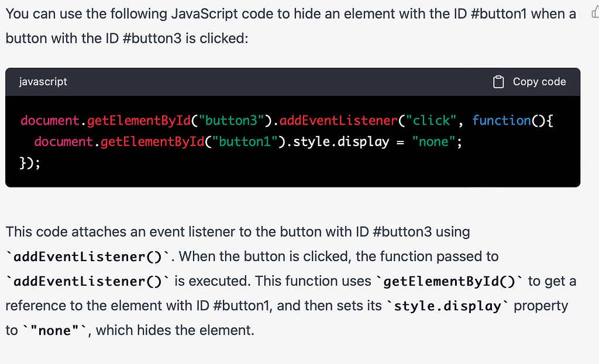
Task: Click the style.display property in the code
Action: [x=338, y=141]
